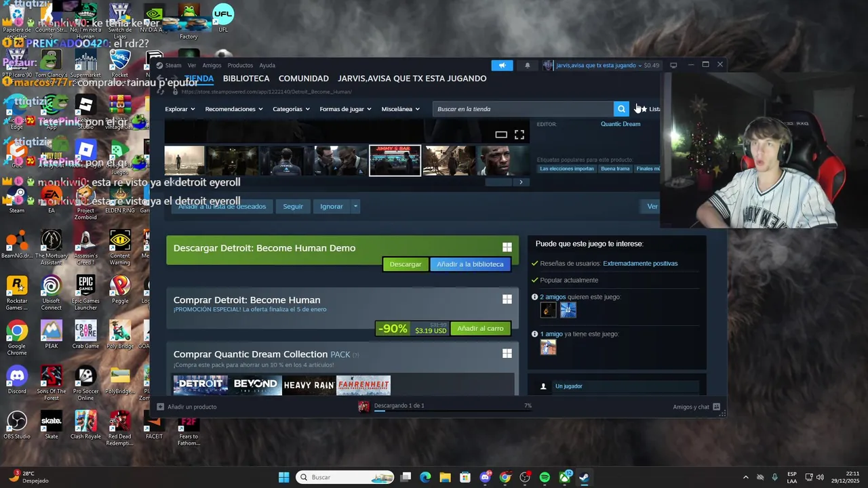Expand the Explorar store menu

pos(180,109)
